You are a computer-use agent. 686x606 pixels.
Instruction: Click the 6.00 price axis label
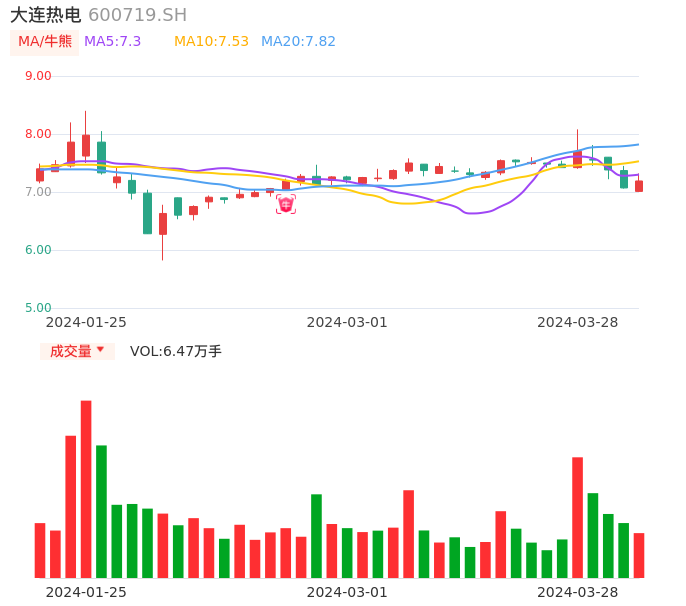(x=38, y=250)
